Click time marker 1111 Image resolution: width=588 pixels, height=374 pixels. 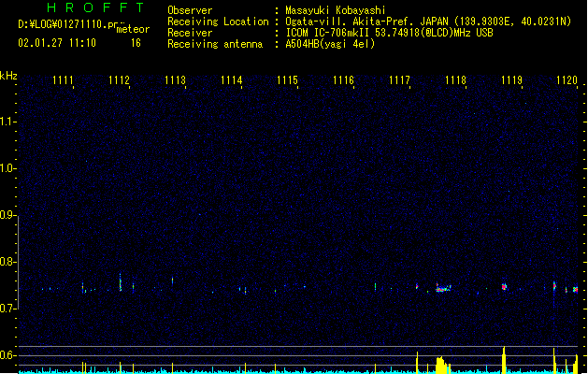coord(63,80)
